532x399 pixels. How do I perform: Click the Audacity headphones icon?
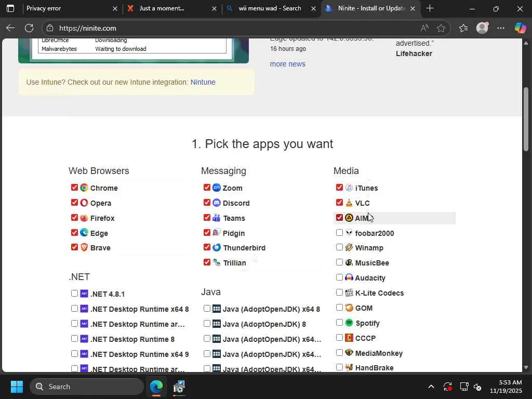(349, 277)
